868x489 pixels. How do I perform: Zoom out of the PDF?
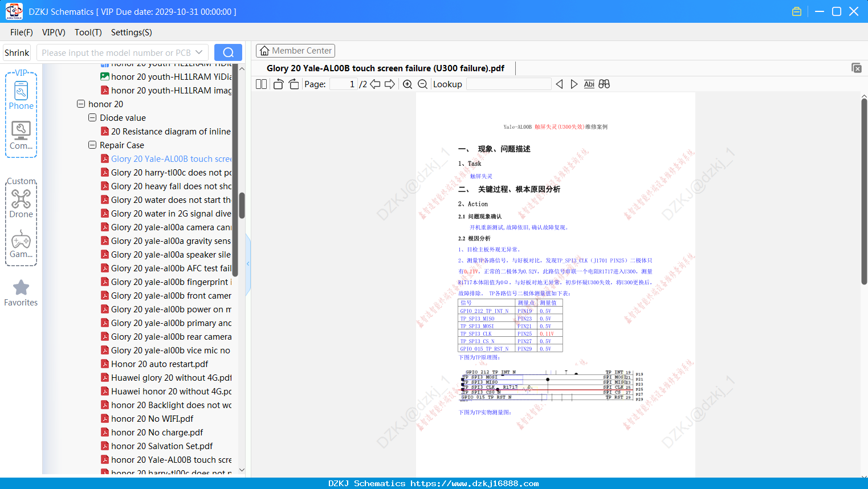point(422,84)
